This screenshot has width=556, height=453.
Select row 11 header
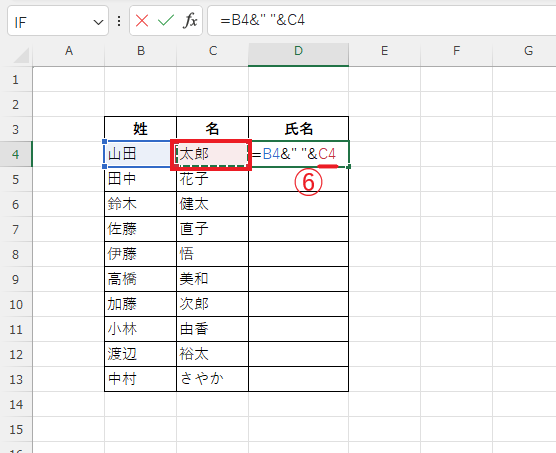(16, 329)
